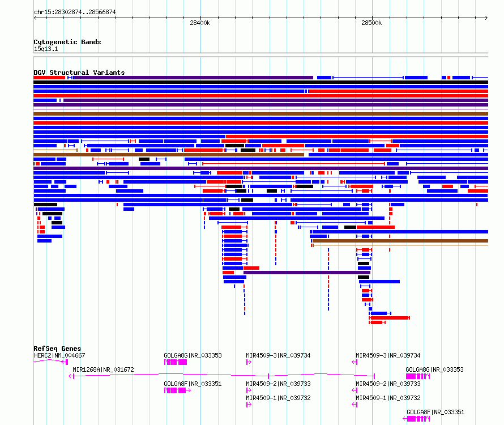
Task: Click the long MIR1268A gene span line
Action: (x=222, y=375)
